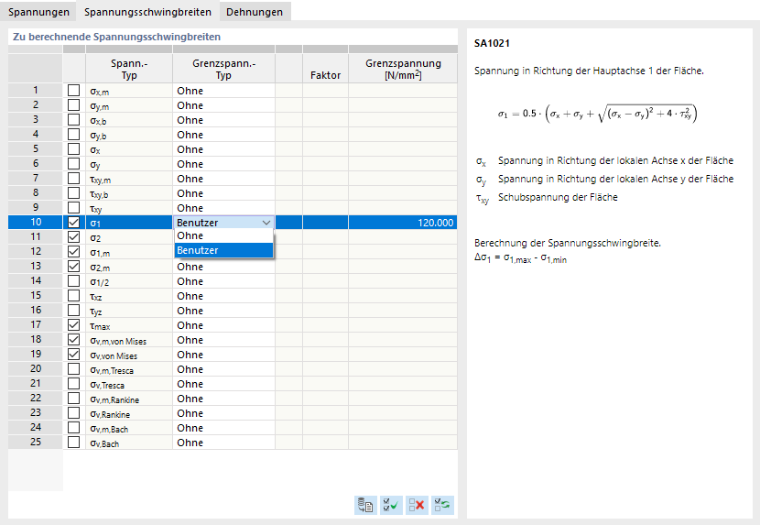760x525 pixels.
Task: Click the import-from-database icon button
Action: point(365,505)
